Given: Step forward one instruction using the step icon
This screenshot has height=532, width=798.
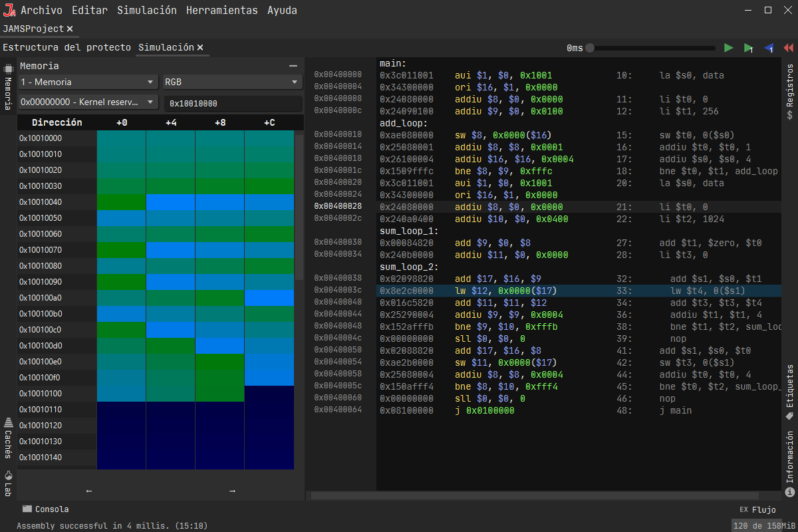Looking at the screenshot, I should click(748, 47).
